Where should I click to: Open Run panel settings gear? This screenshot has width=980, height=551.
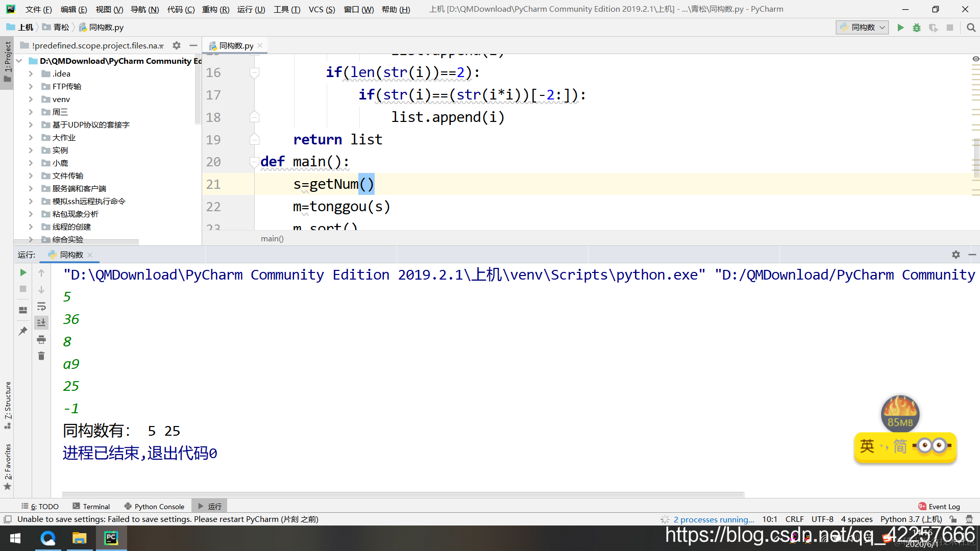point(955,255)
